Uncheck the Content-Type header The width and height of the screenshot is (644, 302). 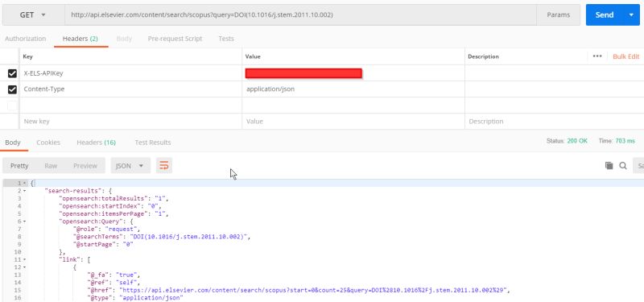[x=12, y=89]
